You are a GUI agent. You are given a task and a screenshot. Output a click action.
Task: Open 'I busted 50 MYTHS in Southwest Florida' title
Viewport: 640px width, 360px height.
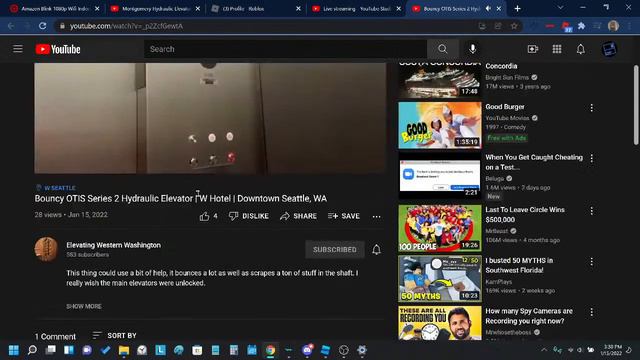click(519, 265)
